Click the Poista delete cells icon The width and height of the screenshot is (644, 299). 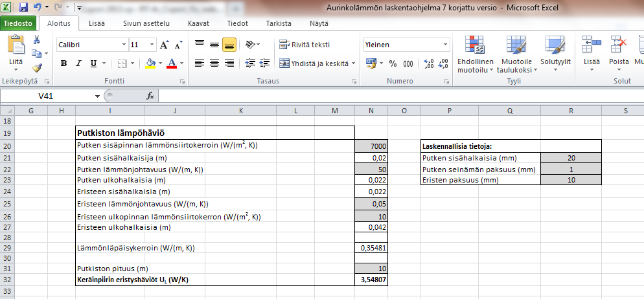(x=619, y=44)
